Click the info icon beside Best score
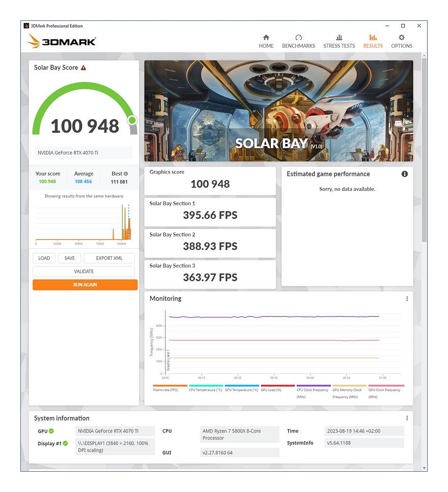The width and height of the screenshot is (448, 492). (x=126, y=174)
